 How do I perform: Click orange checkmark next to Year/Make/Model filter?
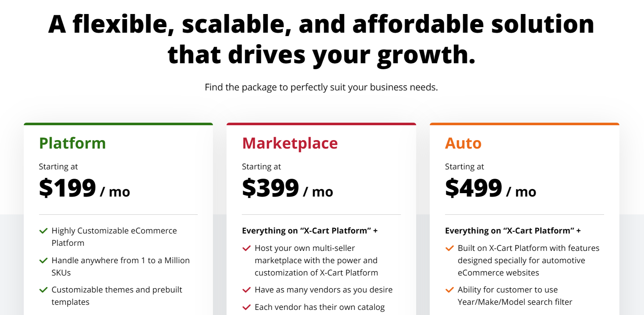pyautogui.click(x=449, y=290)
